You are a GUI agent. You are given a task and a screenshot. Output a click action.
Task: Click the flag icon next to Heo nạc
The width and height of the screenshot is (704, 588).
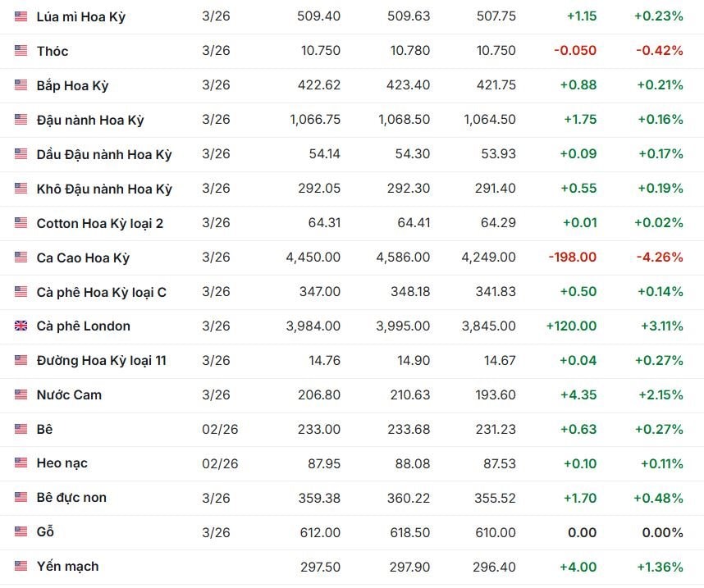[21, 463]
